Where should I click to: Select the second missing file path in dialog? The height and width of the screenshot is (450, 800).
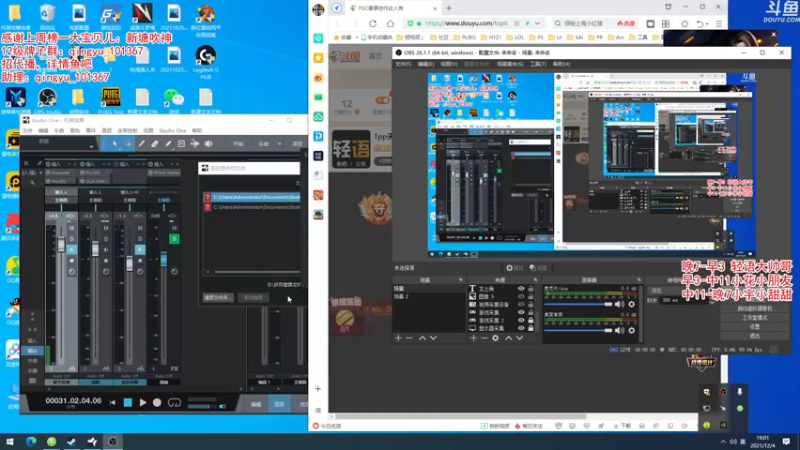tap(252, 207)
